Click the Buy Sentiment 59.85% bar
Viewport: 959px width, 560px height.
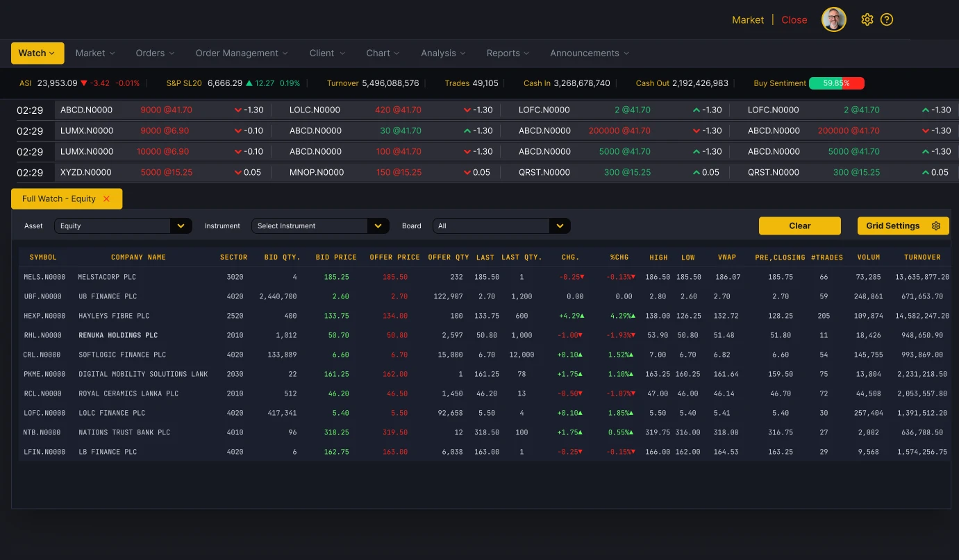point(837,83)
